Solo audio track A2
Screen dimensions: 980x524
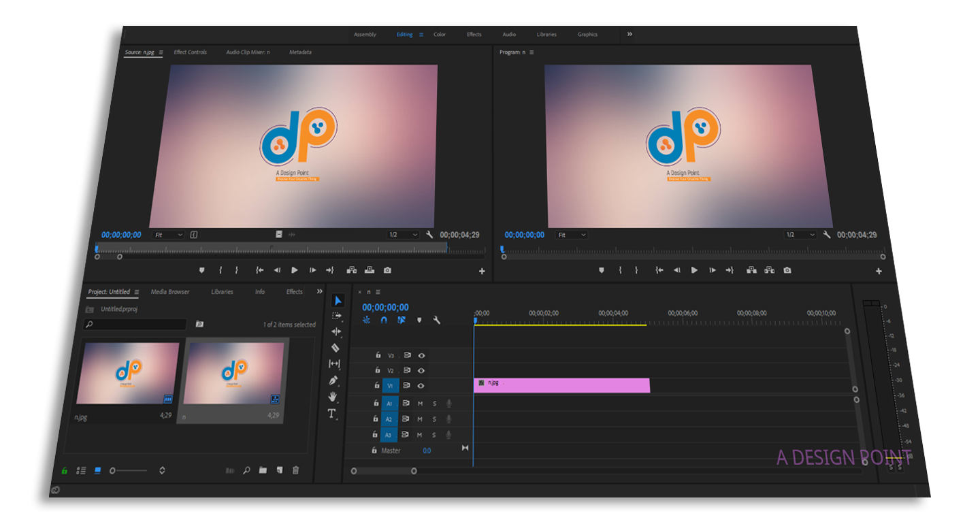[434, 419]
